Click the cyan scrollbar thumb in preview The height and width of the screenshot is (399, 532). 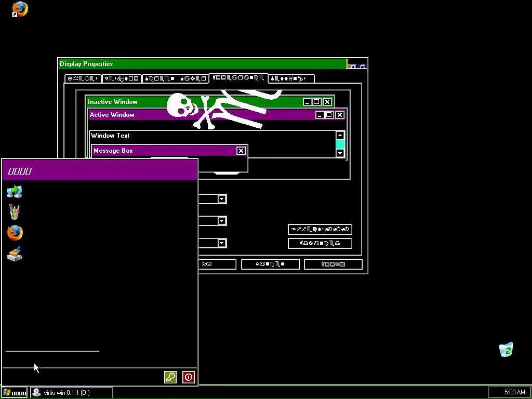(340, 144)
